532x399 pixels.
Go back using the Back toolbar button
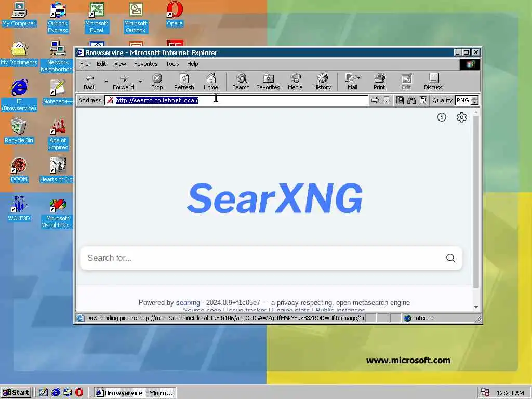89,82
